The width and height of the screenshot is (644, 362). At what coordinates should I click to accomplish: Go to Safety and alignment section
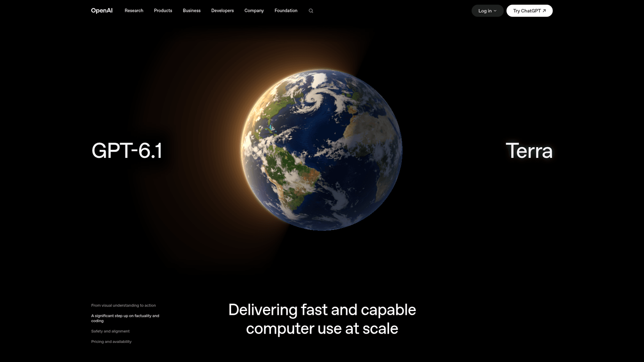tap(110, 331)
